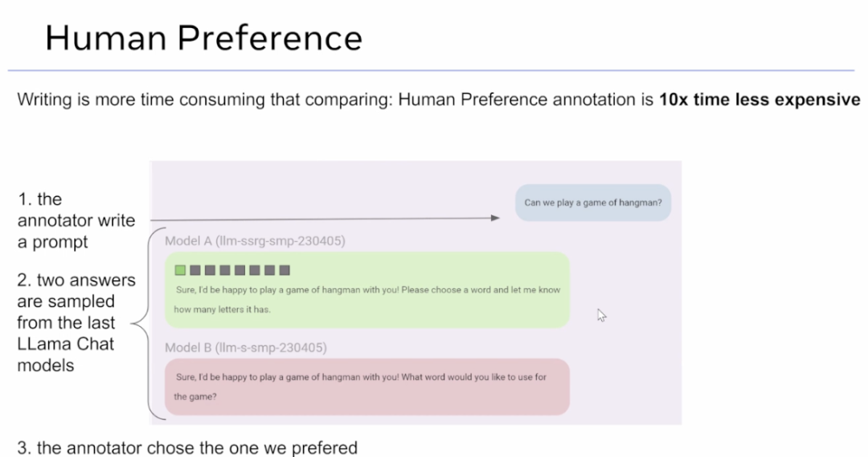
Task: Click the bold '10x time less expensive' text
Action: [x=759, y=100]
